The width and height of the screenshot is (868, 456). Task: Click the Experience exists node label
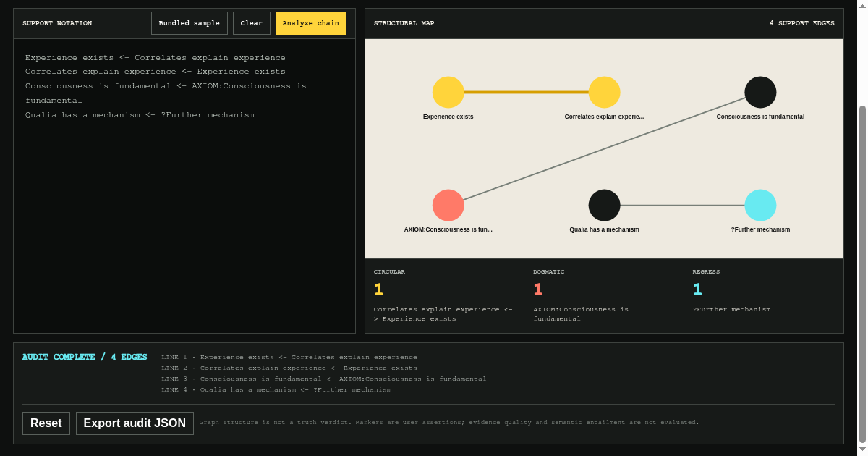click(x=448, y=117)
